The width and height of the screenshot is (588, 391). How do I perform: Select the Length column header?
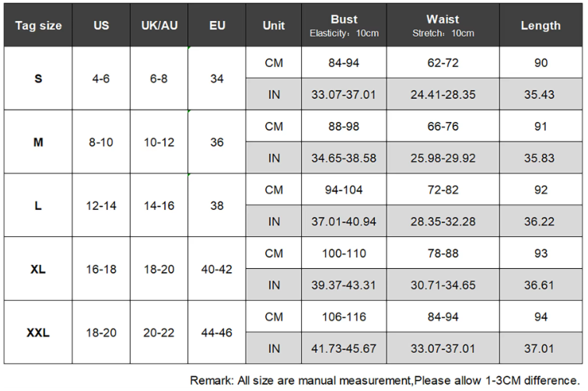(541, 26)
